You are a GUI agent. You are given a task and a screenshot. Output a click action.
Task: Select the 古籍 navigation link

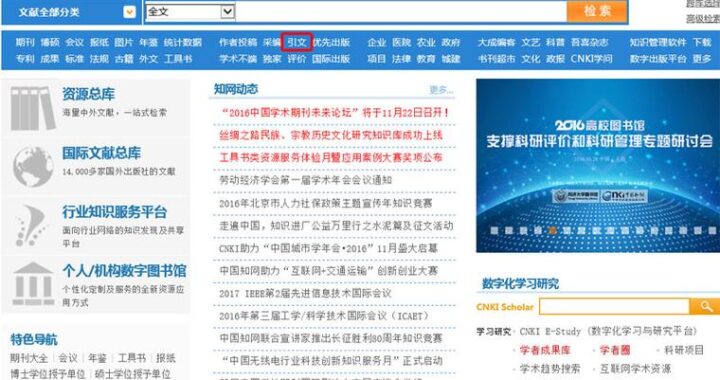pos(124,59)
